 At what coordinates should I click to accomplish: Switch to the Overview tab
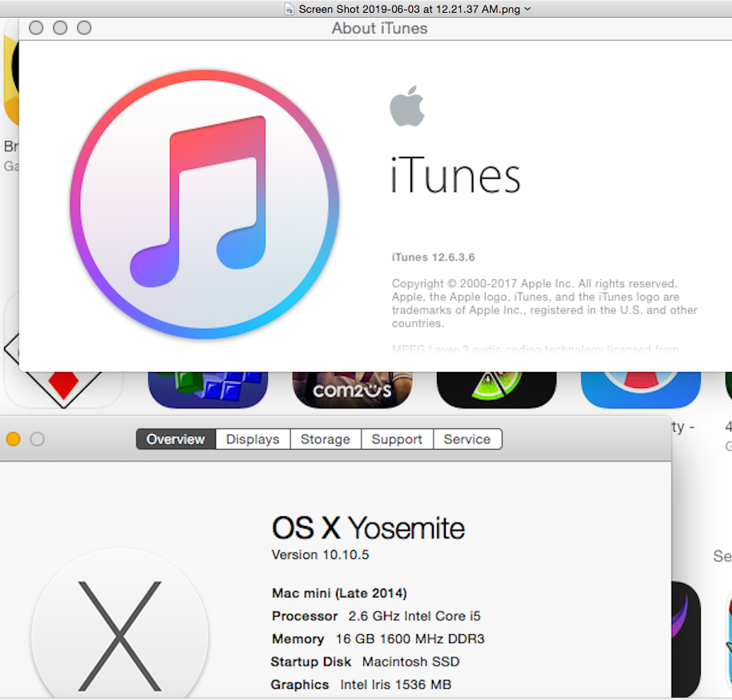click(x=176, y=439)
